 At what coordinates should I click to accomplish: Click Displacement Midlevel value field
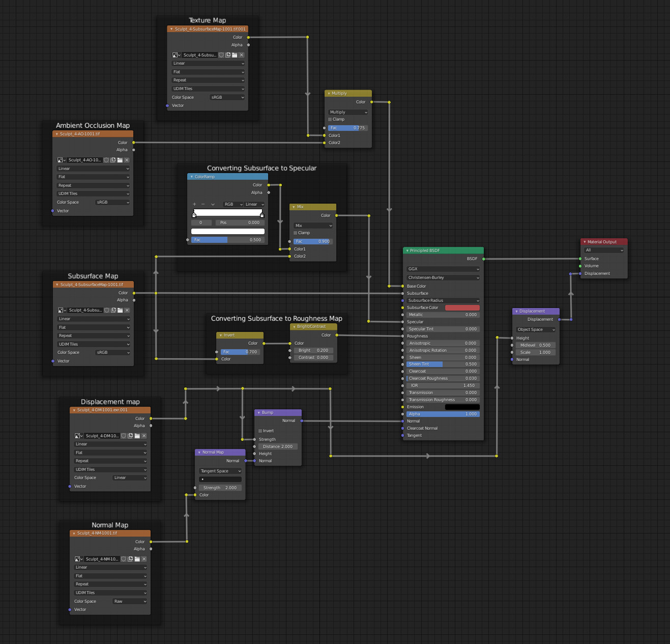pyautogui.click(x=536, y=345)
